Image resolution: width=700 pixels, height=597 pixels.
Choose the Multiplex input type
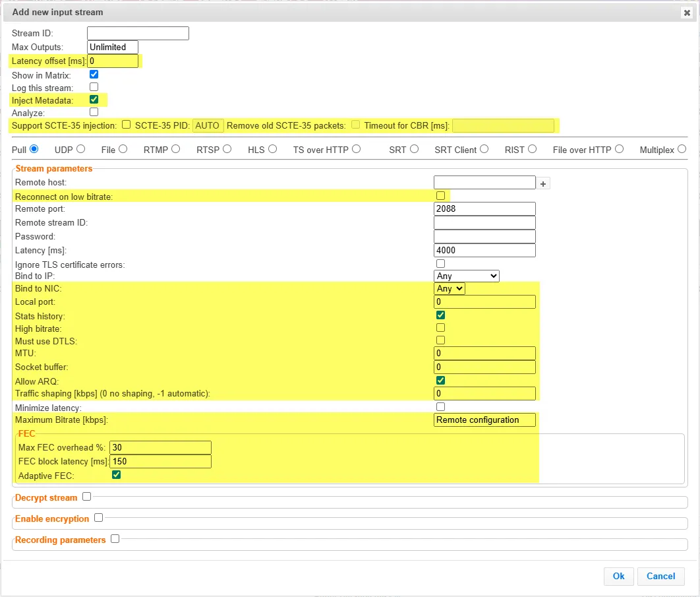pos(682,149)
